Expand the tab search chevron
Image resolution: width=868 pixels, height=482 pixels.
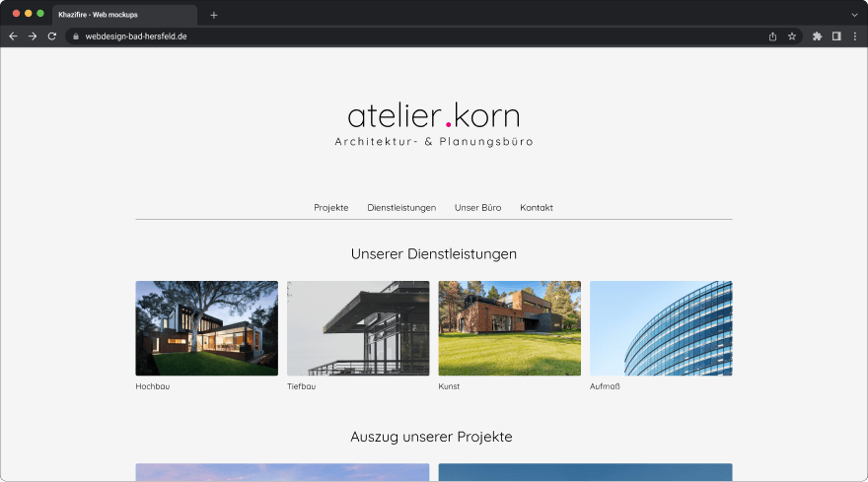coord(854,15)
